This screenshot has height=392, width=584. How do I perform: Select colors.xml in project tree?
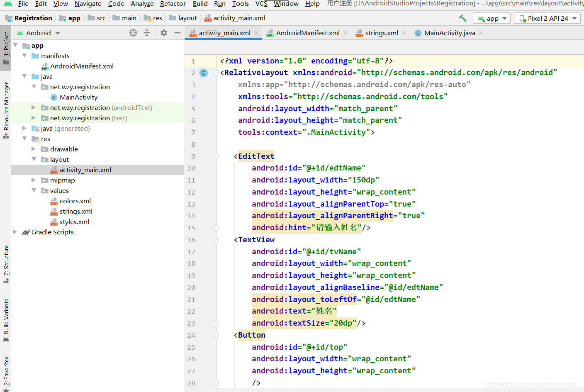click(x=71, y=201)
